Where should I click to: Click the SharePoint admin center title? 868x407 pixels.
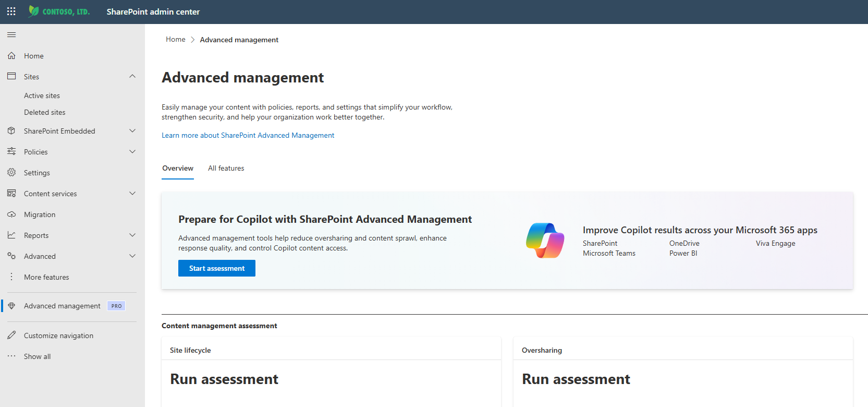[153, 12]
